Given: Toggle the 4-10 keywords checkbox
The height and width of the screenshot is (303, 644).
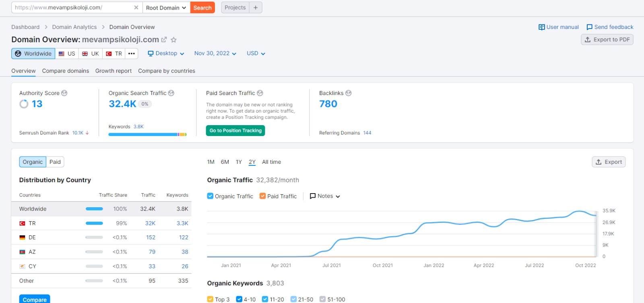Looking at the screenshot, I should (239, 299).
